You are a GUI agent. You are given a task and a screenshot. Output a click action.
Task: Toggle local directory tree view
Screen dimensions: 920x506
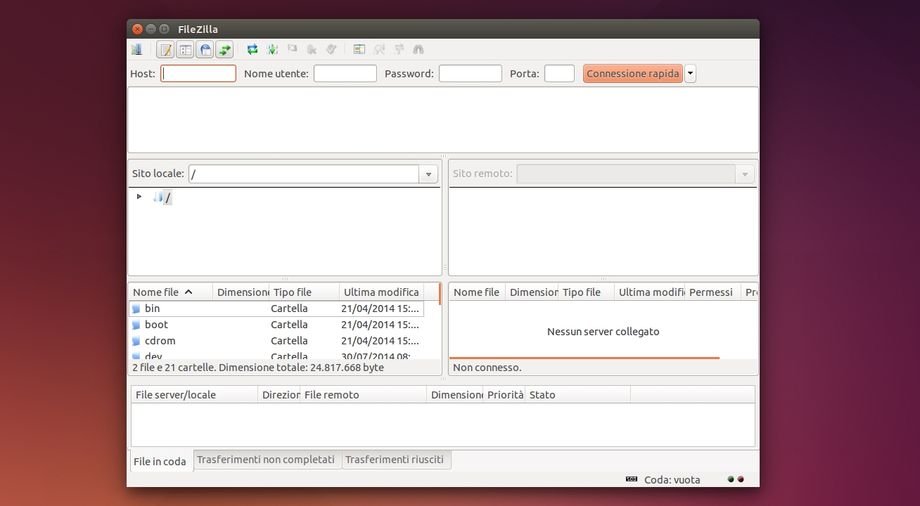[185, 49]
